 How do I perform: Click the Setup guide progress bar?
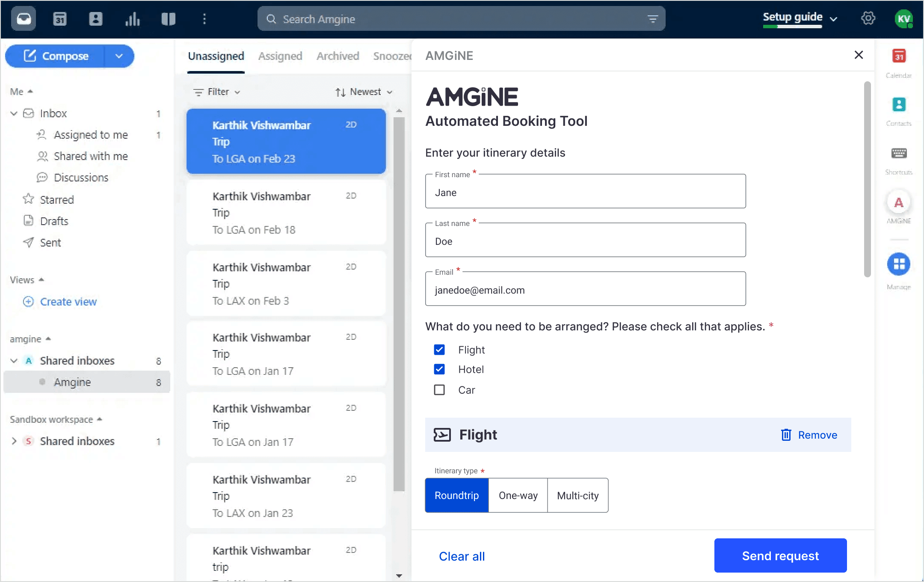pos(792,27)
